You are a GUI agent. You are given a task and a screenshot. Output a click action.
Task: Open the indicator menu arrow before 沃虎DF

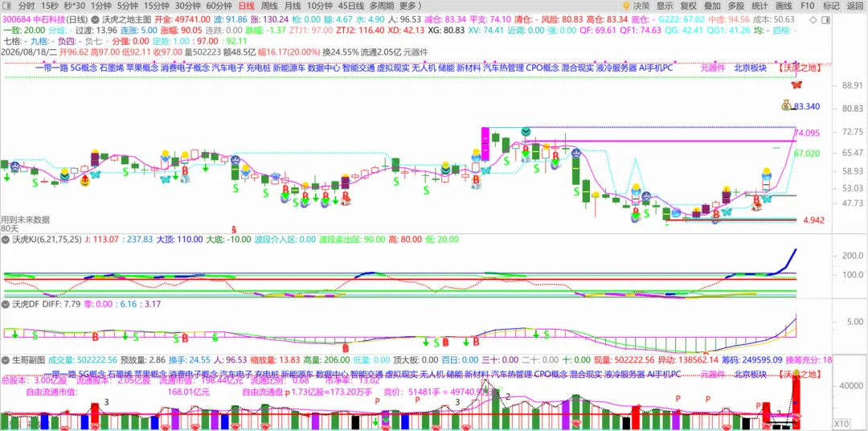(6, 304)
